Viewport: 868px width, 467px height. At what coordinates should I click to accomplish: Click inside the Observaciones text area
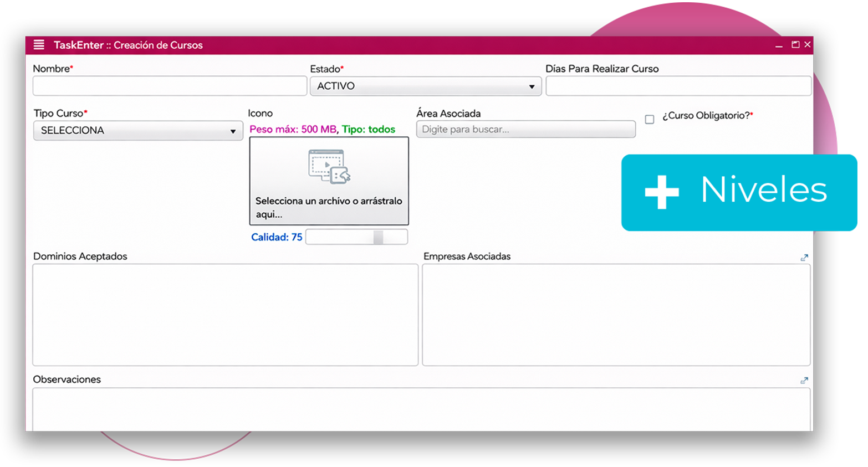click(421, 409)
